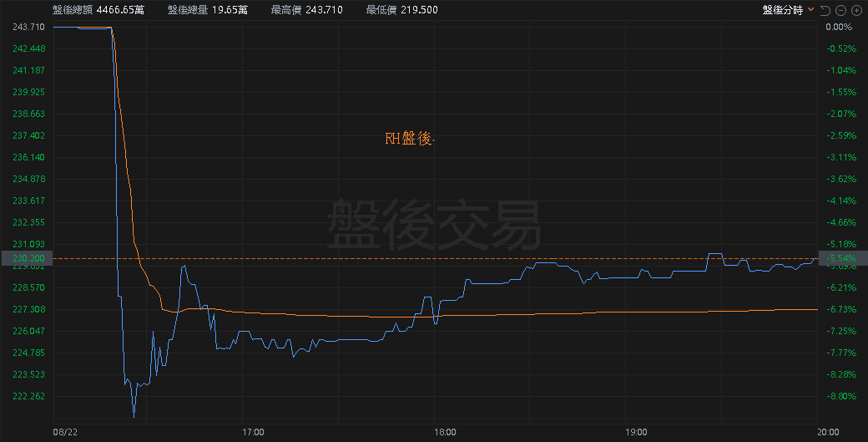Click the -6.21% percent axis label
The height and width of the screenshot is (442, 868).
coord(841,288)
